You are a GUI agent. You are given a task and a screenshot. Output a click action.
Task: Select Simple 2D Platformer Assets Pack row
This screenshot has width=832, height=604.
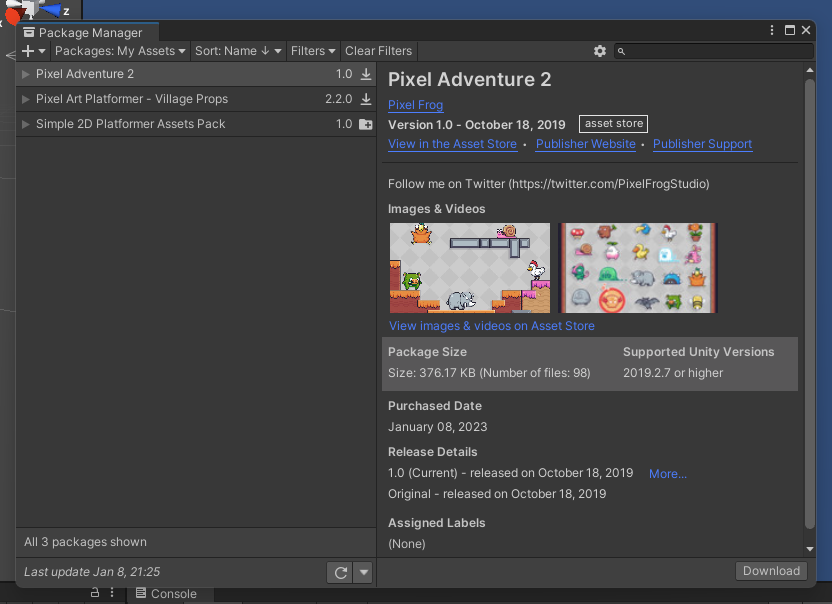pyautogui.click(x=196, y=124)
